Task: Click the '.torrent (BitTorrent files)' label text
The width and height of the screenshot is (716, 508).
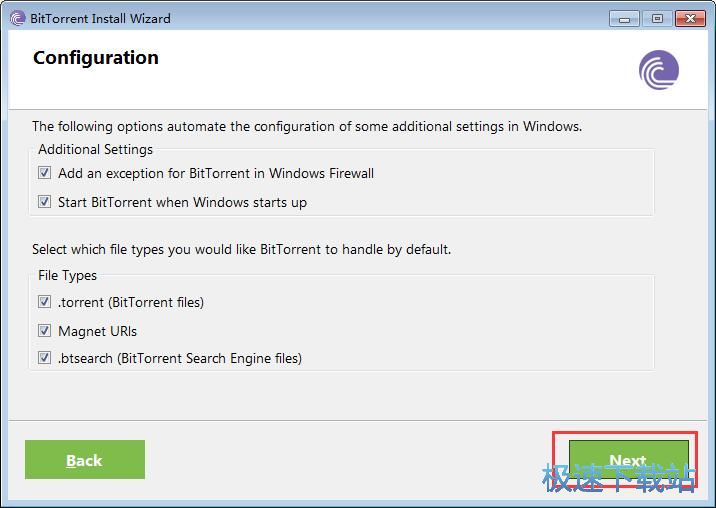Action: 131,302
